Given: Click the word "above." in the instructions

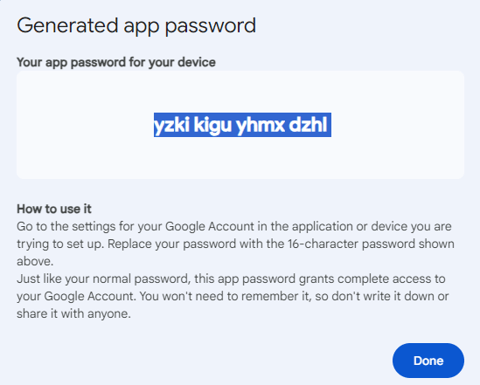Looking at the screenshot, I should [35, 261].
